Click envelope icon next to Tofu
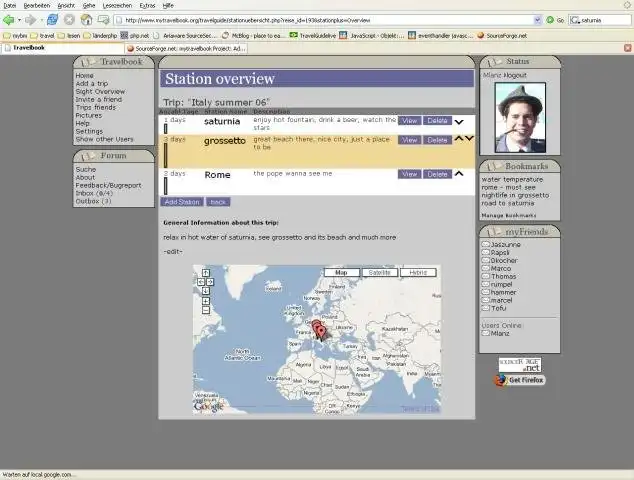634x480 pixels. pos(486,308)
